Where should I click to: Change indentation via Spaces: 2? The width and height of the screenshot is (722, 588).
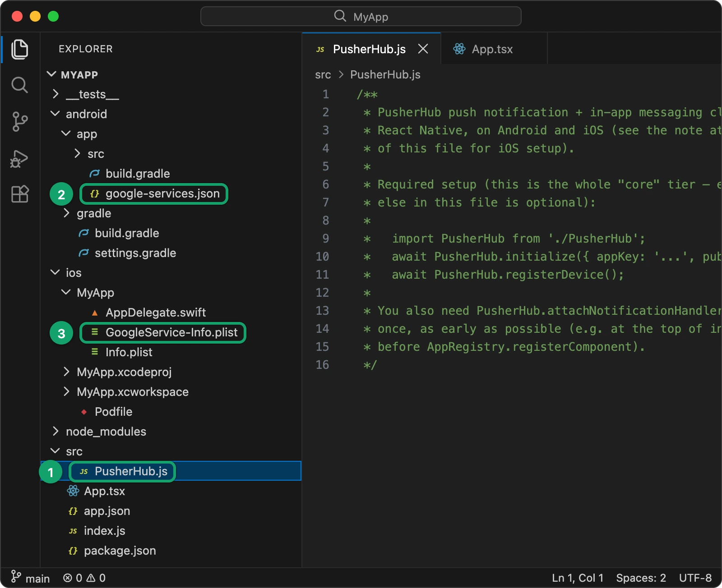tap(641, 578)
